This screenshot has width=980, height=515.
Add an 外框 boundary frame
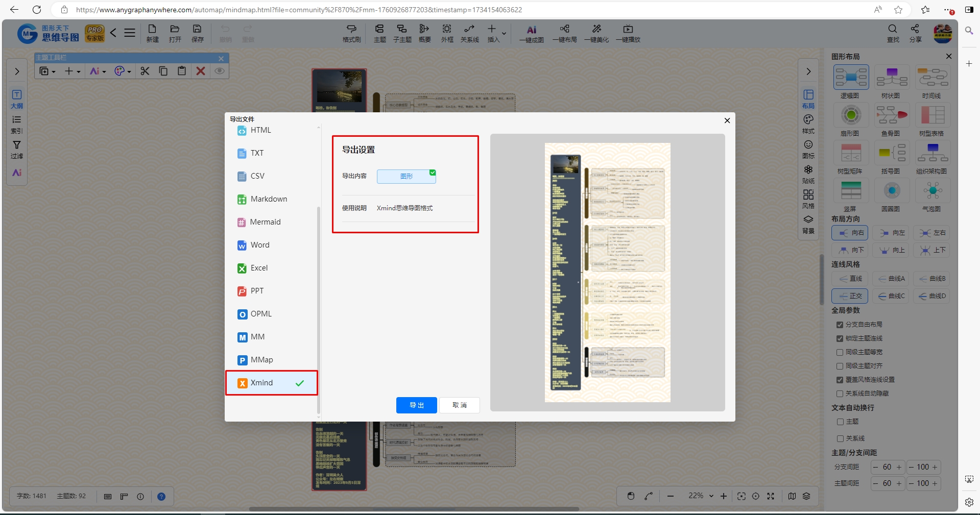click(x=447, y=33)
